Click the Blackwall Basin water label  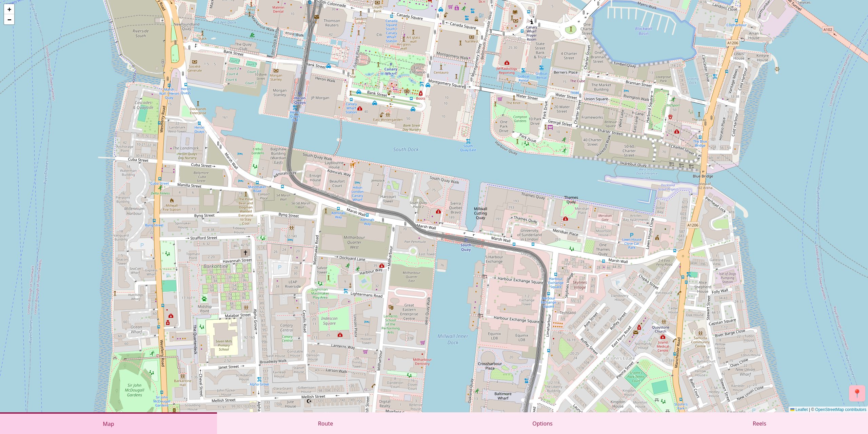[643, 31]
